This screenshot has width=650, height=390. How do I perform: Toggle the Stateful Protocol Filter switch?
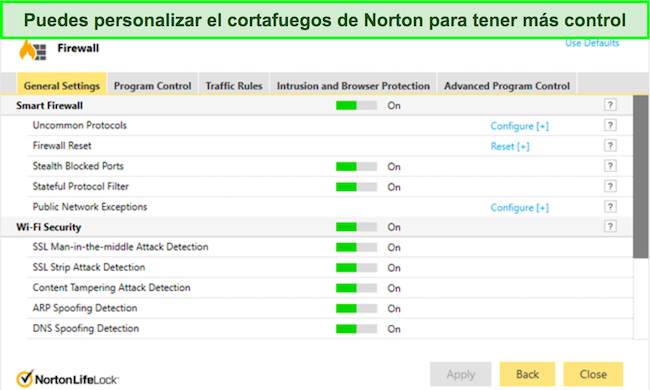click(x=356, y=187)
